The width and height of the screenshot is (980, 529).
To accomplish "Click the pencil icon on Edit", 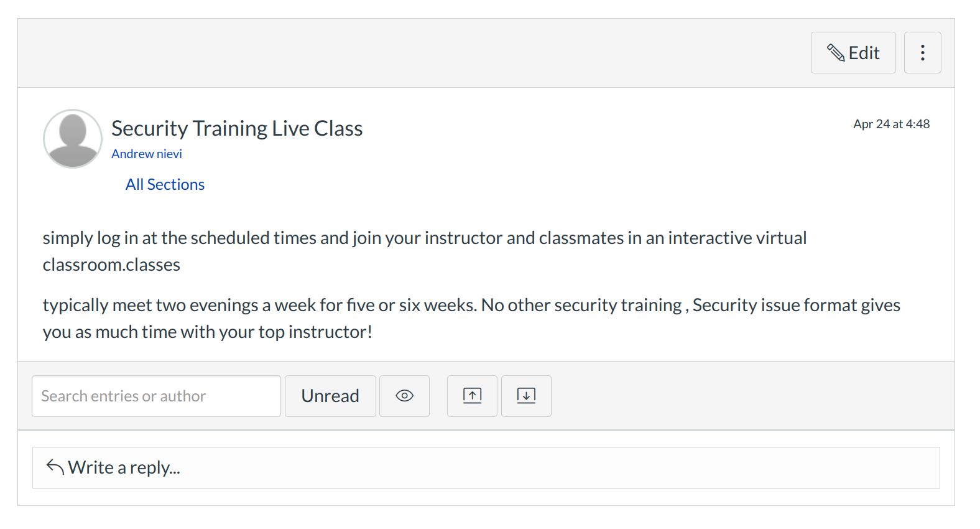I will [835, 53].
